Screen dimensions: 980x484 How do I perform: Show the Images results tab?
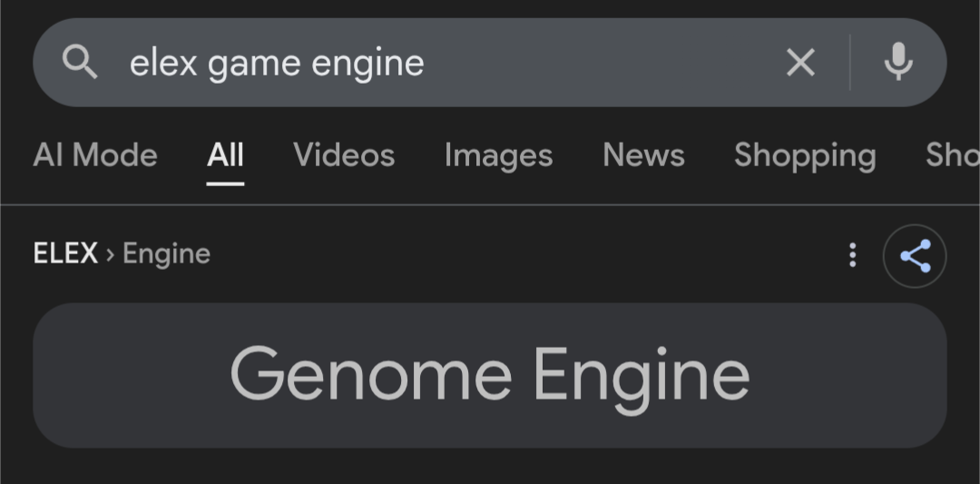pyautogui.click(x=498, y=155)
